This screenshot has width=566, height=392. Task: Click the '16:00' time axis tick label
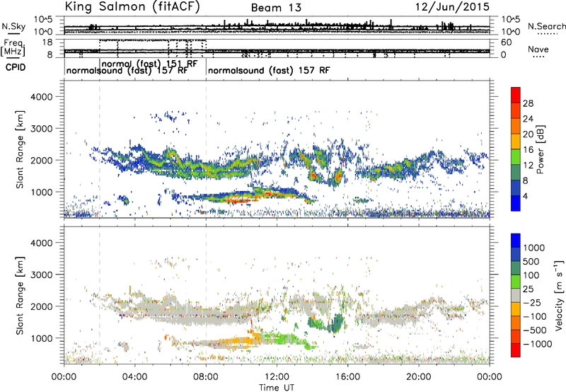pyautogui.click(x=347, y=377)
